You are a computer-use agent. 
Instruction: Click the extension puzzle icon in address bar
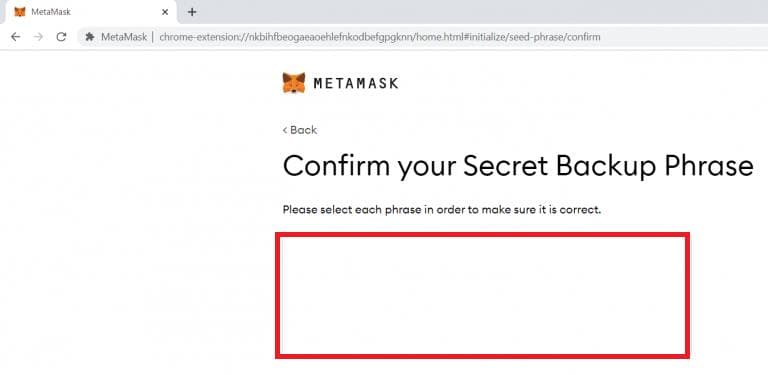(90, 37)
